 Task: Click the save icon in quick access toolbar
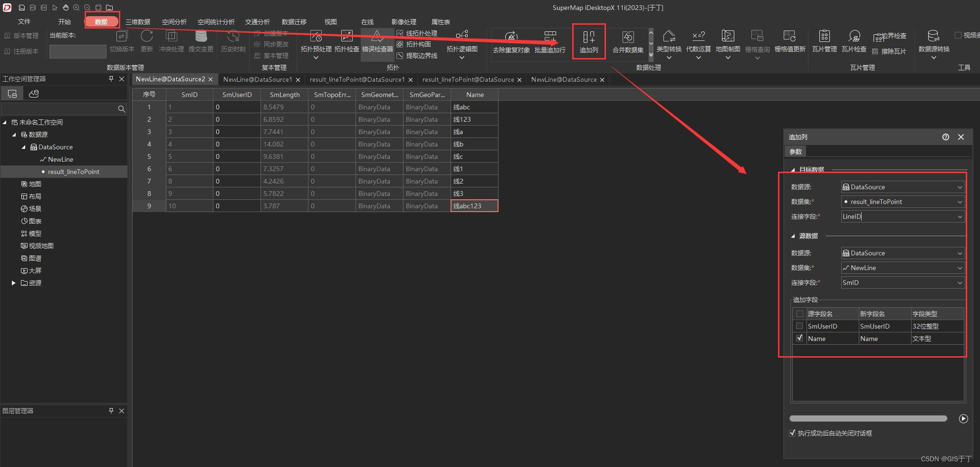coord(22,8)
